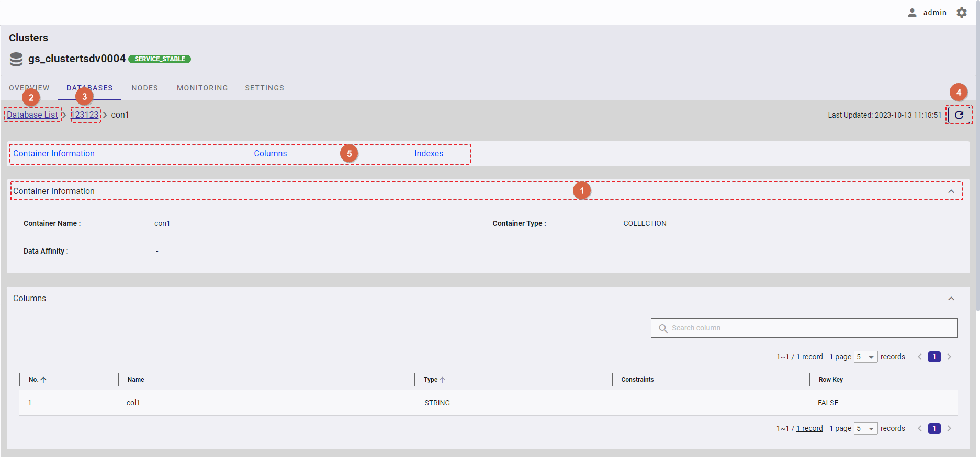Click the refresh icon next to Last Updated
Screen dimensions: 980x457
[959, 115]
